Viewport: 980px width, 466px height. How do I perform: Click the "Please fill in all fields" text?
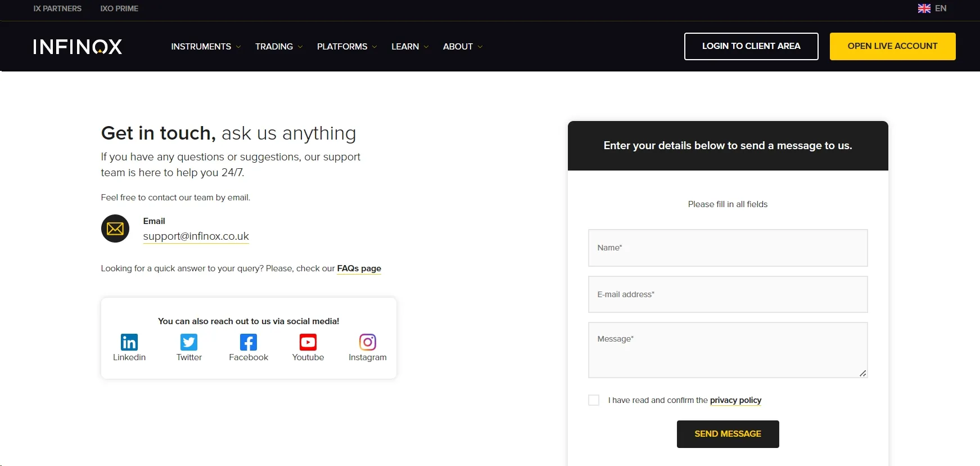pos(728,204)
